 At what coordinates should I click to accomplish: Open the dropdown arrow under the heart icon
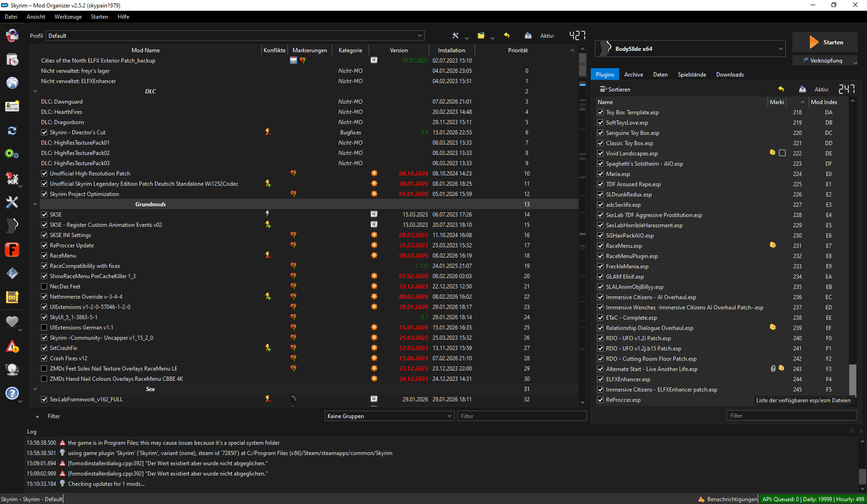pyautogui.click(x=20, y=330)
